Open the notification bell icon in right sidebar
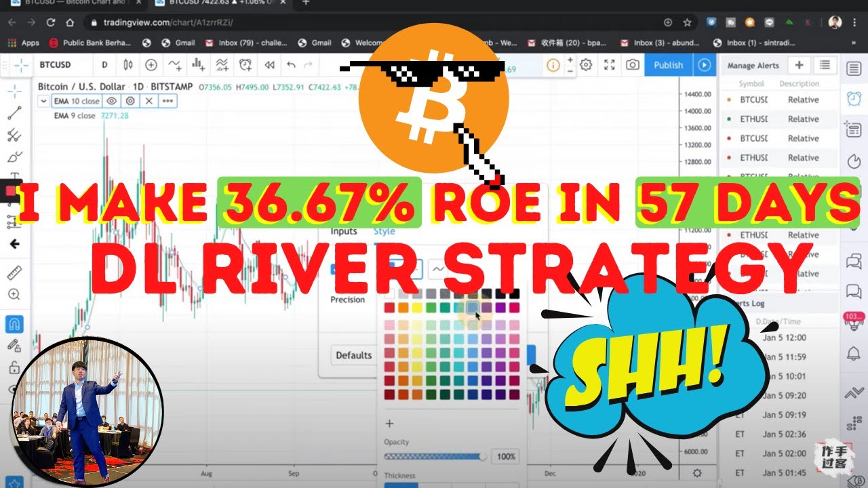The image size is (868, 488). point(853,353)
